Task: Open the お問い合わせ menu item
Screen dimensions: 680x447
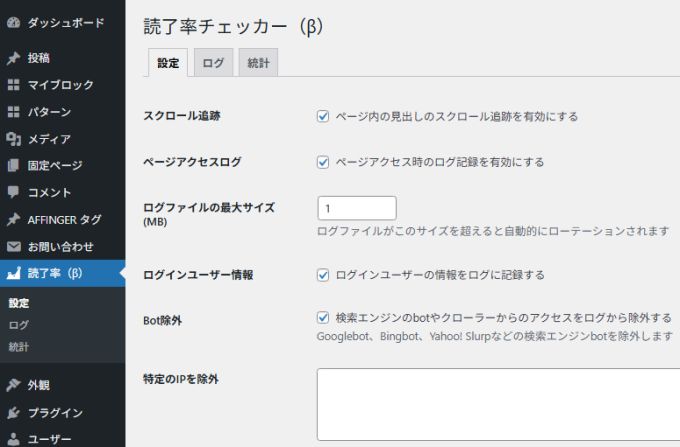Action: 62,246
